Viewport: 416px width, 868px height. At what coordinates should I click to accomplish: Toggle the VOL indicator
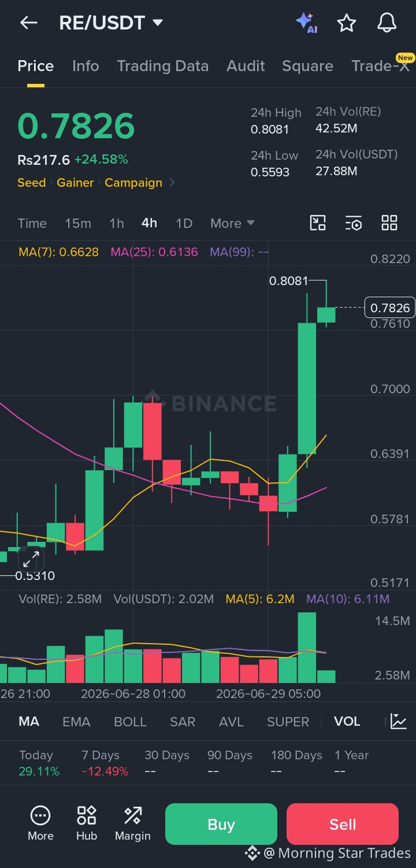pyautogui.click(x=347, y=721)
